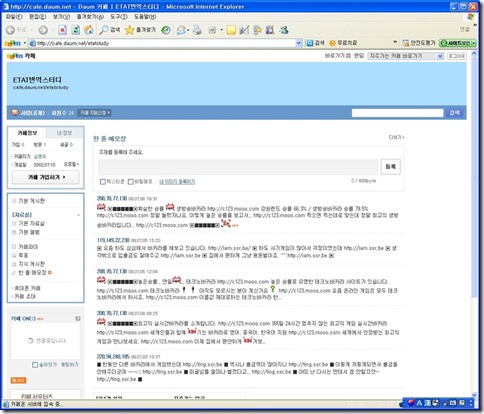Click the '119,149,22,230' memo author
The image size is (484, 414).
(x=113, y=240)
